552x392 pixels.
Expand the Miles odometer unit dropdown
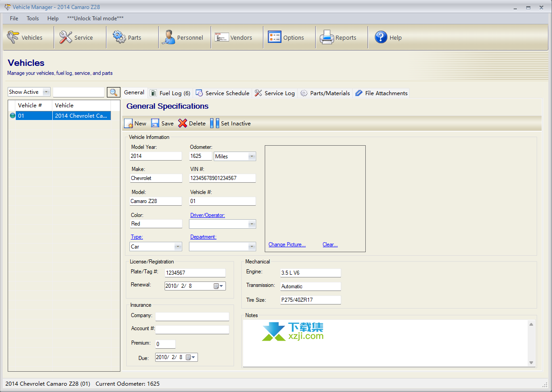(x=252, y=157)
